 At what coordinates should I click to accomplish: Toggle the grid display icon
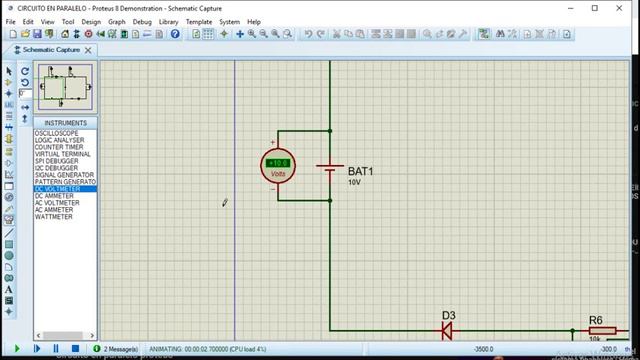208,34
